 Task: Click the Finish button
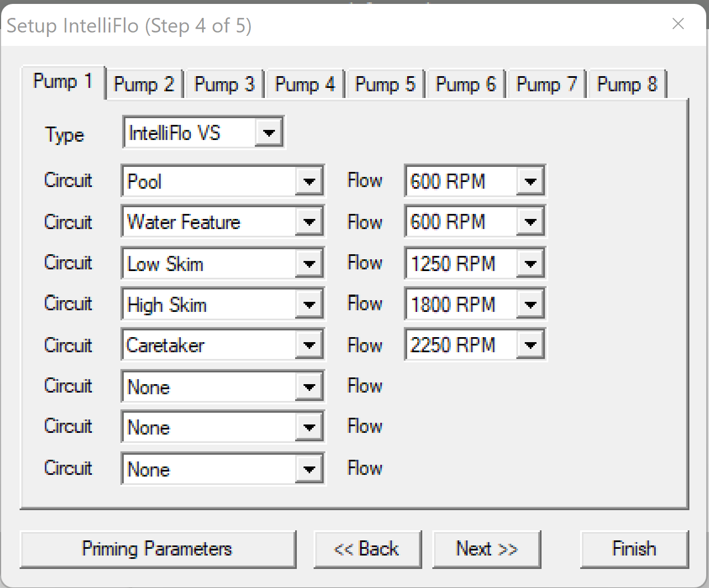click(x=635, y=549)
